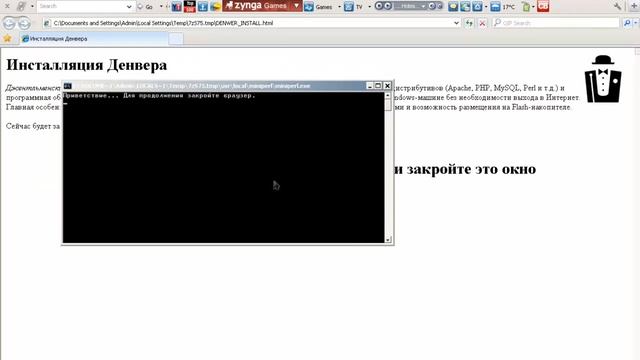Select the Инсталляция Денвера tab
This screenshot has width=640, height=360.
click(94, 39)
